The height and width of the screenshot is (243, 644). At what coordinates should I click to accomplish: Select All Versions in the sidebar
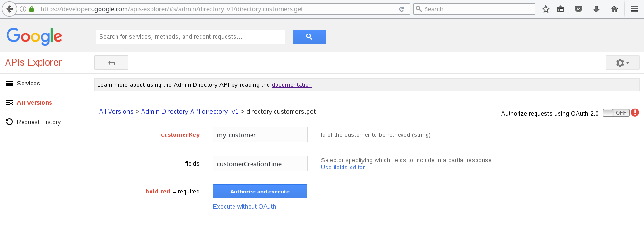pyautogui.click(x=34, y=103)
